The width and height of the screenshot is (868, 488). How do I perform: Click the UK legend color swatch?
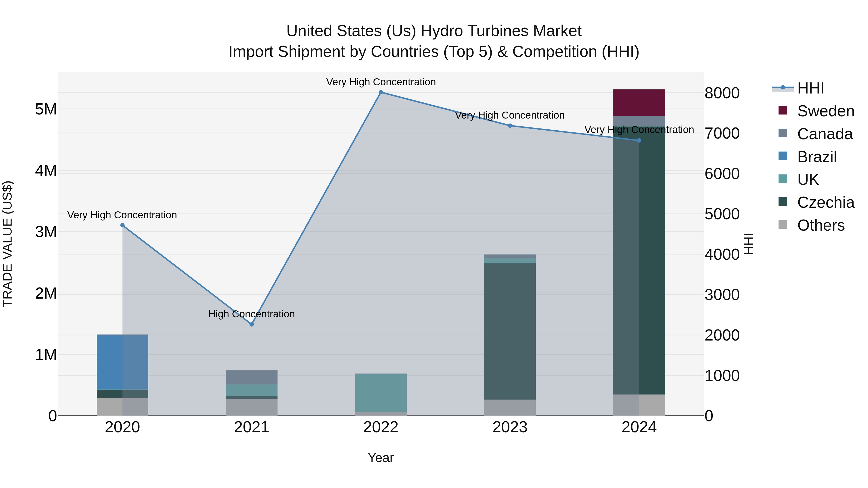coord(783,179)
